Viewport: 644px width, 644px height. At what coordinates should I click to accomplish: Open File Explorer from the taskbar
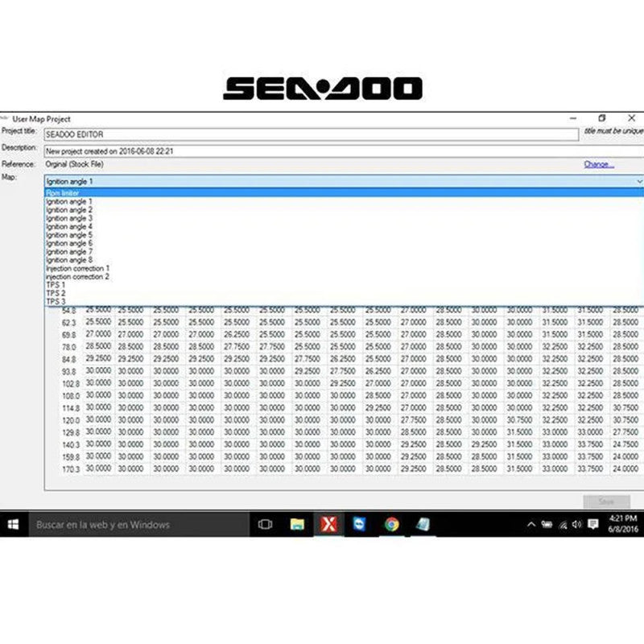pos(297,525)
